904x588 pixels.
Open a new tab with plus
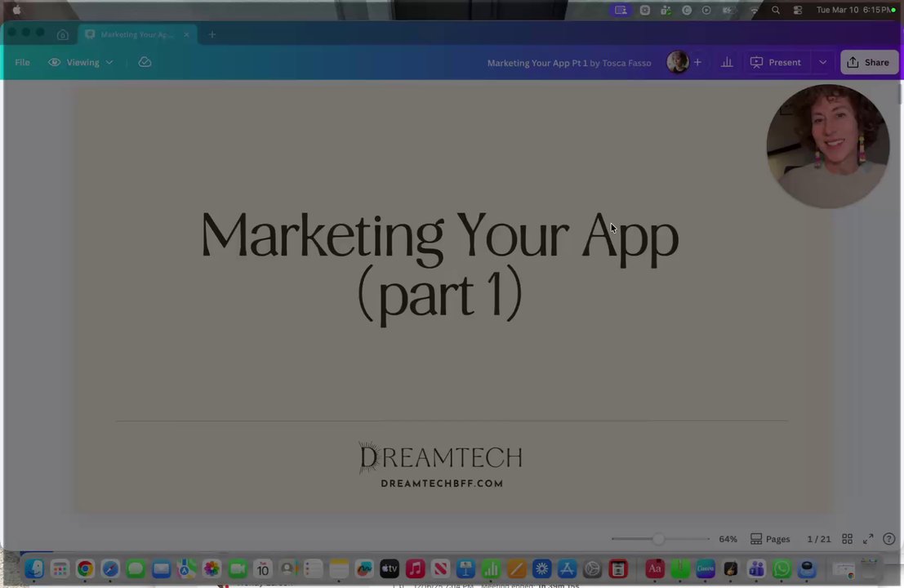212,34
